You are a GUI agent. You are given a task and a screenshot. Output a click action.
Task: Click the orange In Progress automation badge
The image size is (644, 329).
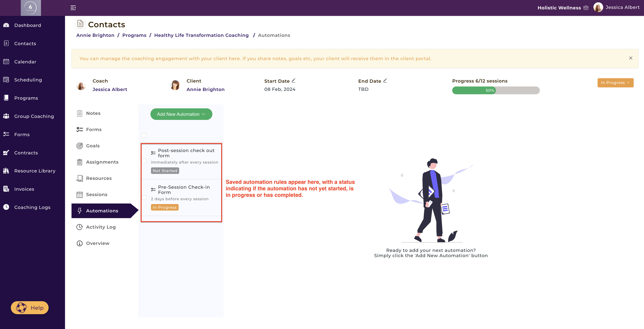[x=165, y=207]
